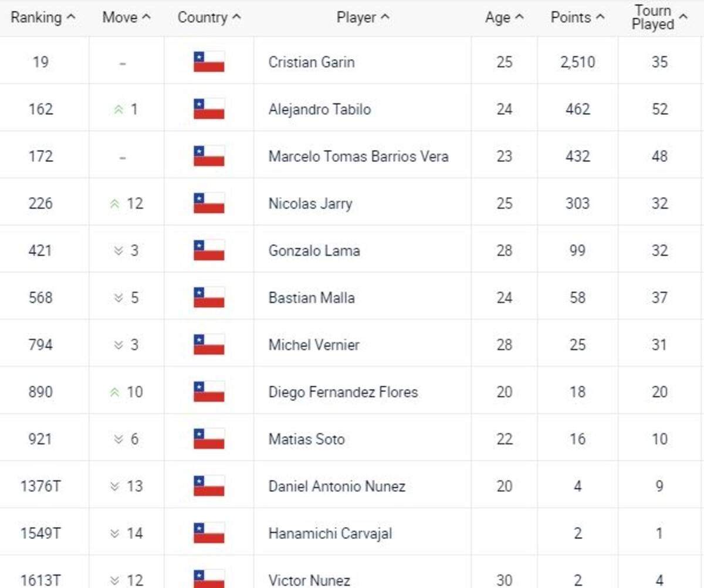Click up-move arrow for Diego Fernandez Flores
This screenshot has height=588, width=704.
click(x=114, y=392)
